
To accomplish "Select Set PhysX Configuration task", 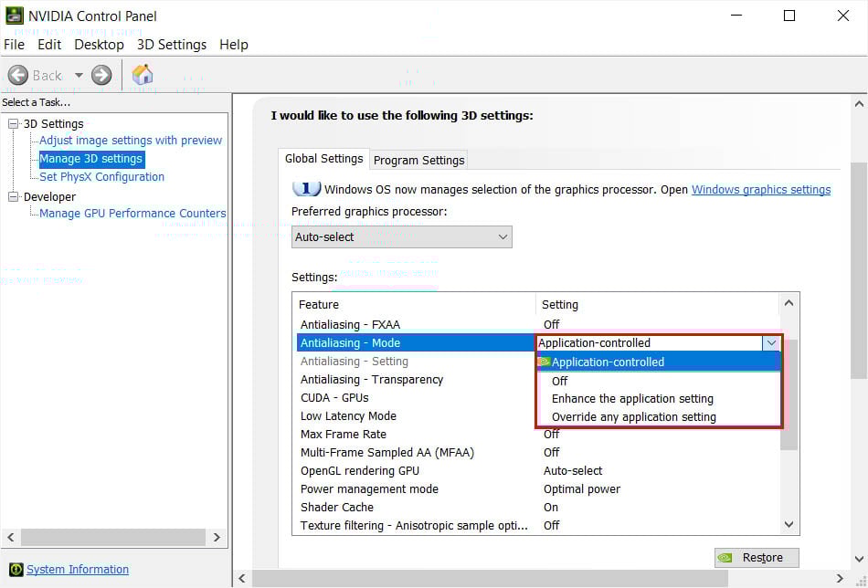I will [x=101, y=177].
